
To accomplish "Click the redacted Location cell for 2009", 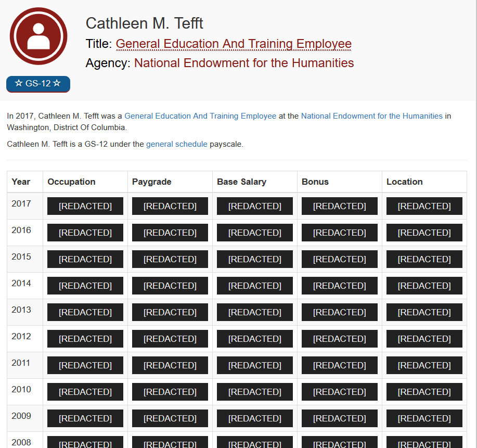I will [x=424, y=418].
